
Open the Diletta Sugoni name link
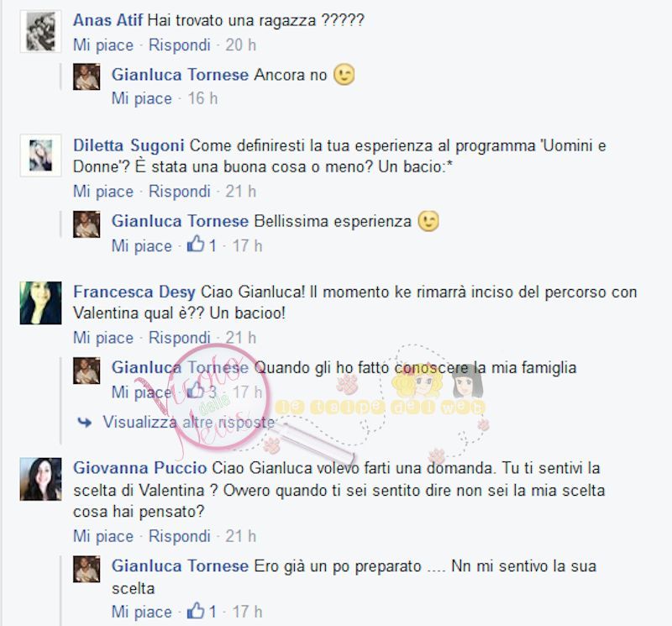(x=129, y=145)
